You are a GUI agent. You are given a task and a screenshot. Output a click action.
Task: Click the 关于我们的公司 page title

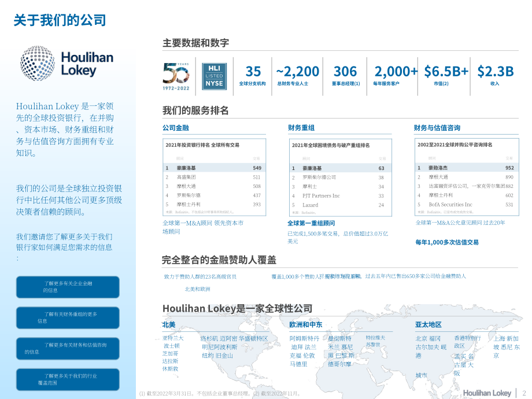60,20
